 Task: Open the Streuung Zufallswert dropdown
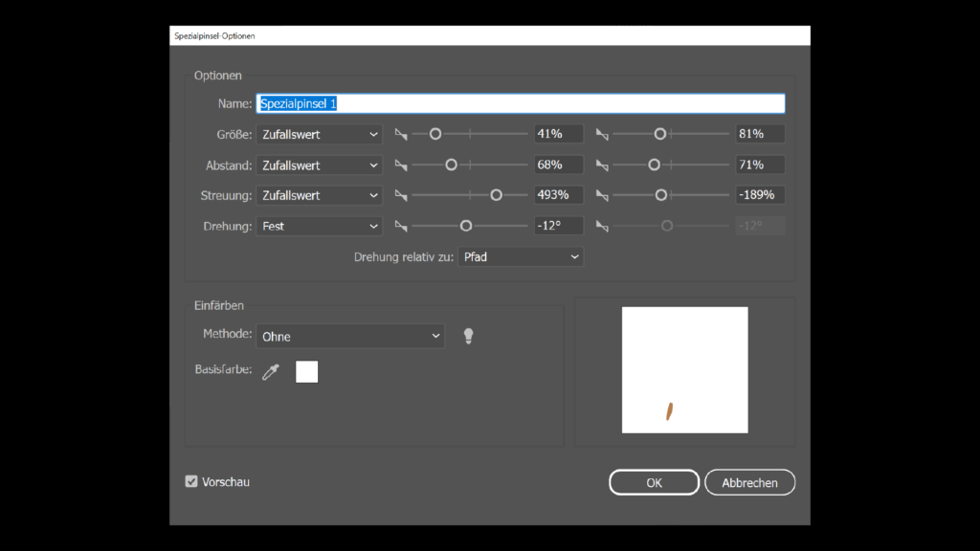pos(319,195)
